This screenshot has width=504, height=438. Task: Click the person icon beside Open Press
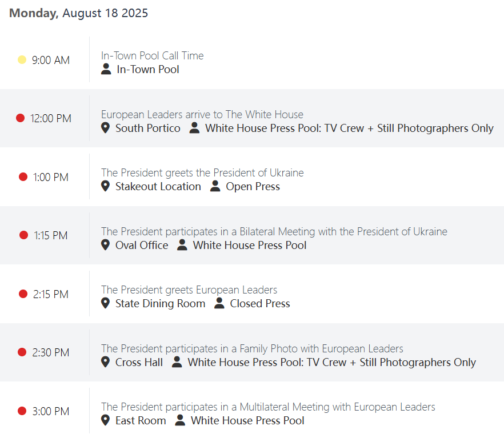(215, 186)
